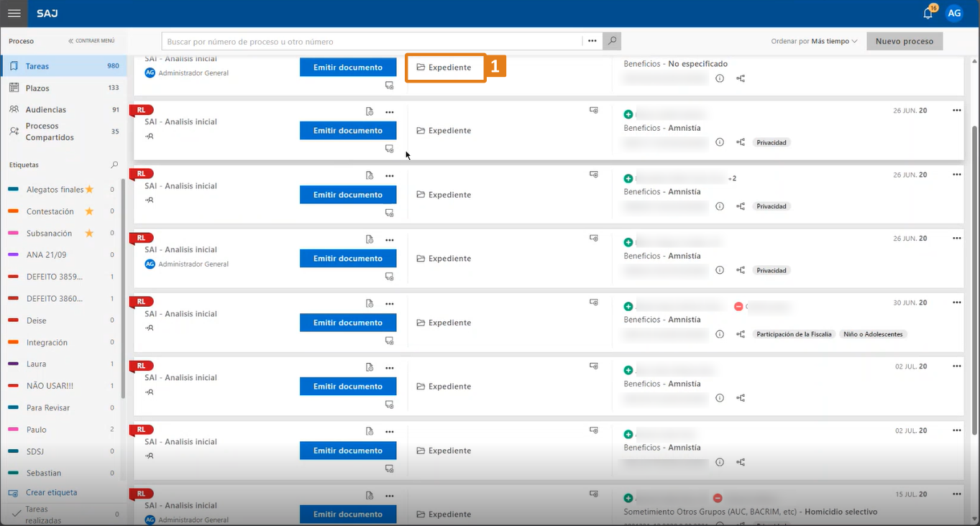Viewport: 980px width, 526px height.
Task: Toggle the star on Alegatos finales label
Action: coord(89,190)
